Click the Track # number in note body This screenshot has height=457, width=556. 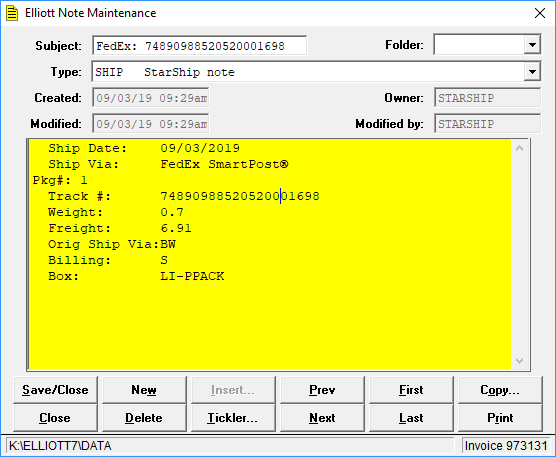[240, 196]
